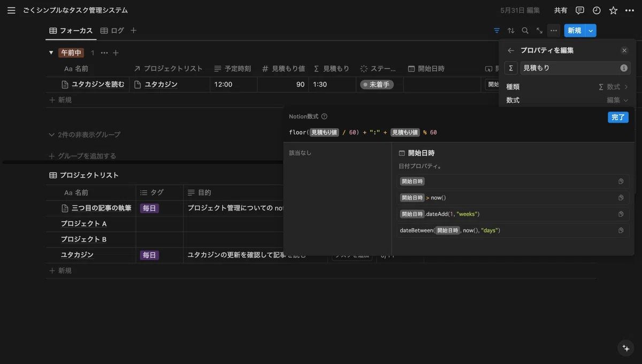Click the Notion AI sparkle button
Image resolution: width=642 pixels, height=364 pixels.
click(x=625, y=348)
